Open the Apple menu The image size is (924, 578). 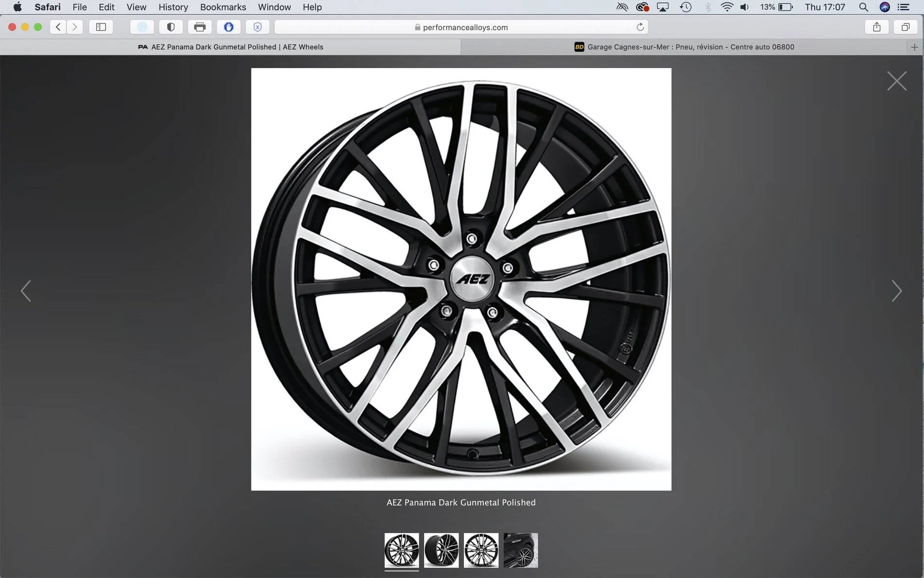tap(18, 7)
